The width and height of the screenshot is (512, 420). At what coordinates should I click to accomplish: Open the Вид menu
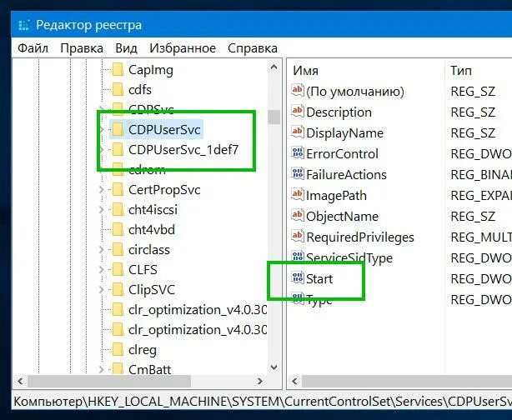tap(127, 48)
